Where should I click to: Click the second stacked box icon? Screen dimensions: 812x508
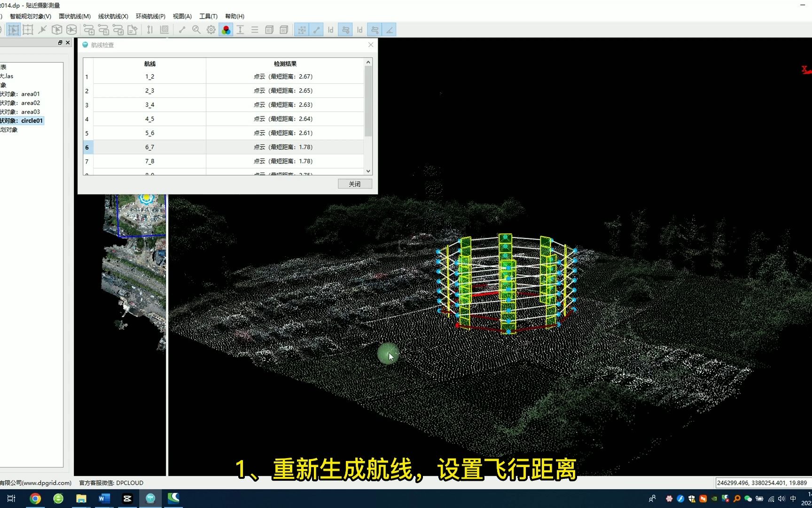(x=284, y=30)
